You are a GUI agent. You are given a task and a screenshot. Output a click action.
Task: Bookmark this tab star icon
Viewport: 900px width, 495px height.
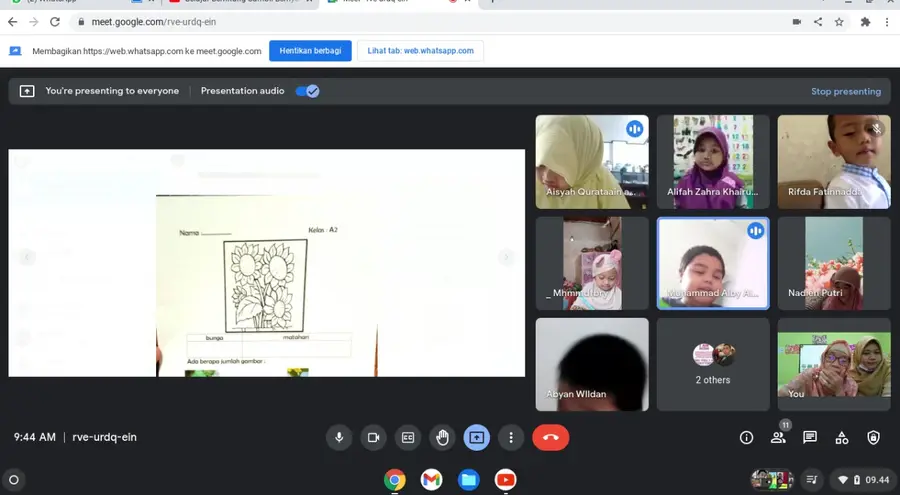pos(839,22)
